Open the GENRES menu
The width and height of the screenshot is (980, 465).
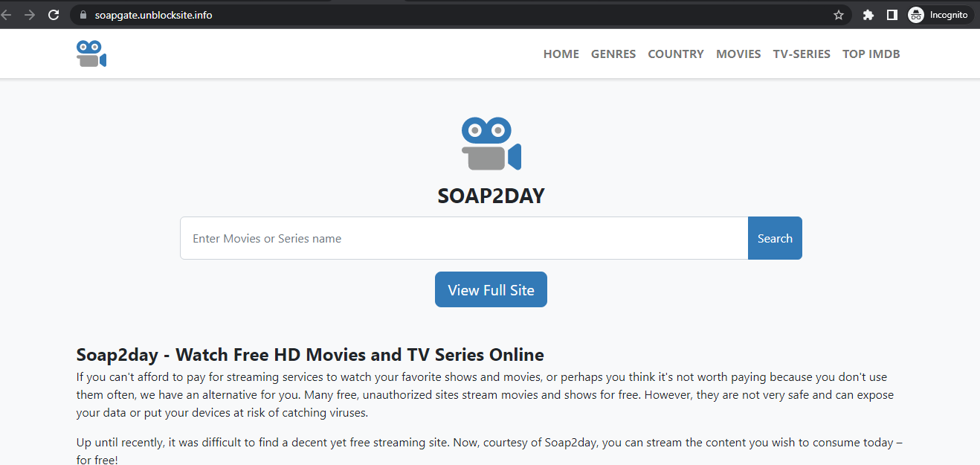tap(613, 53)
